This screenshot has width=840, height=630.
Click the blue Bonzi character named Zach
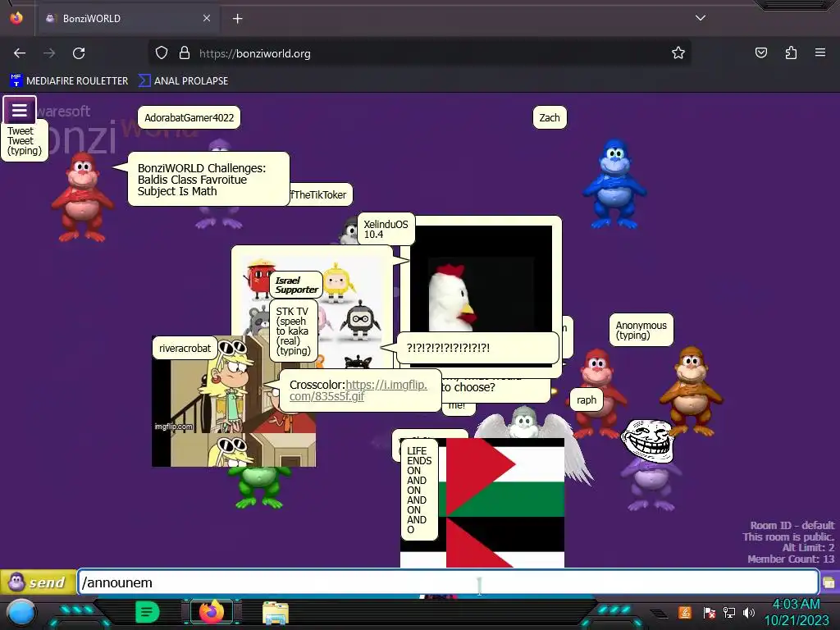pos(614,184)
